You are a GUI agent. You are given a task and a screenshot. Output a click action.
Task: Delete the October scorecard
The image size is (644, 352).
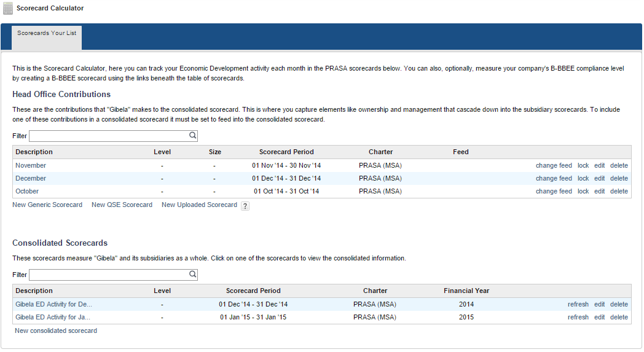619,192
